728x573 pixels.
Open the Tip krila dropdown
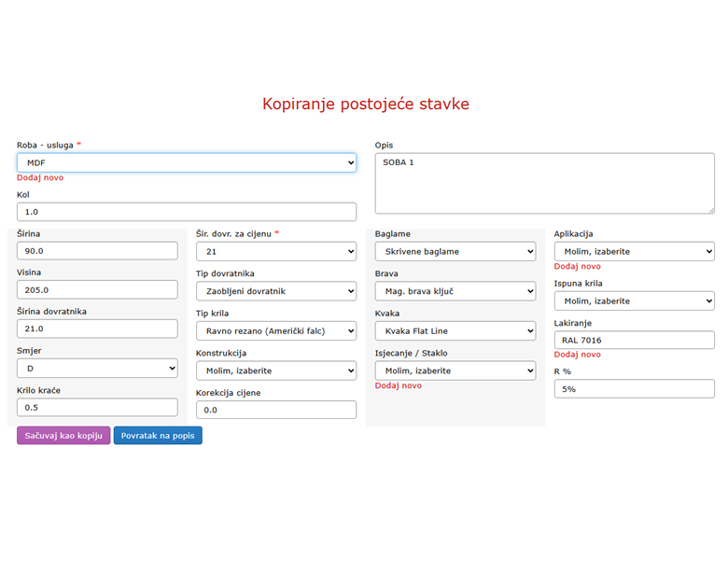pyautogui.click(x=275, y=330)
